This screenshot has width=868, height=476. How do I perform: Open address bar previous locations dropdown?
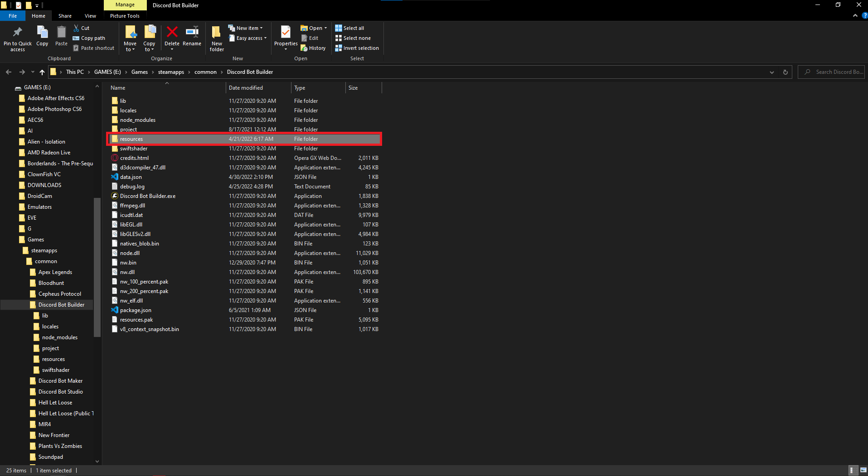pos(772,72)
